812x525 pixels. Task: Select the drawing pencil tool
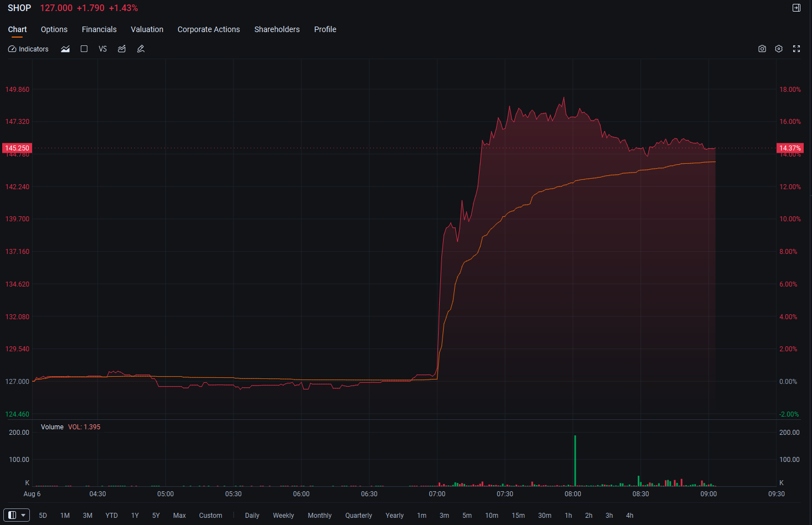pyautogui.click(x=141, y=49)
